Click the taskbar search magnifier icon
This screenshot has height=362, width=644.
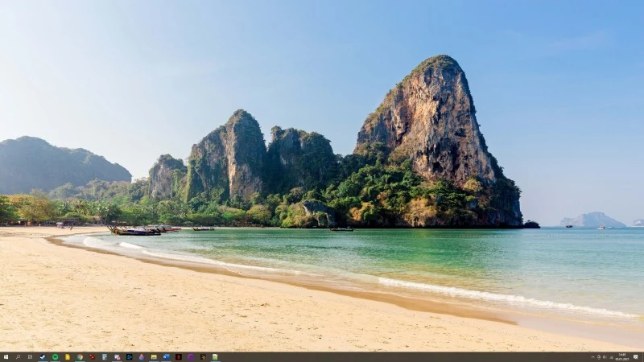point(19,356)
